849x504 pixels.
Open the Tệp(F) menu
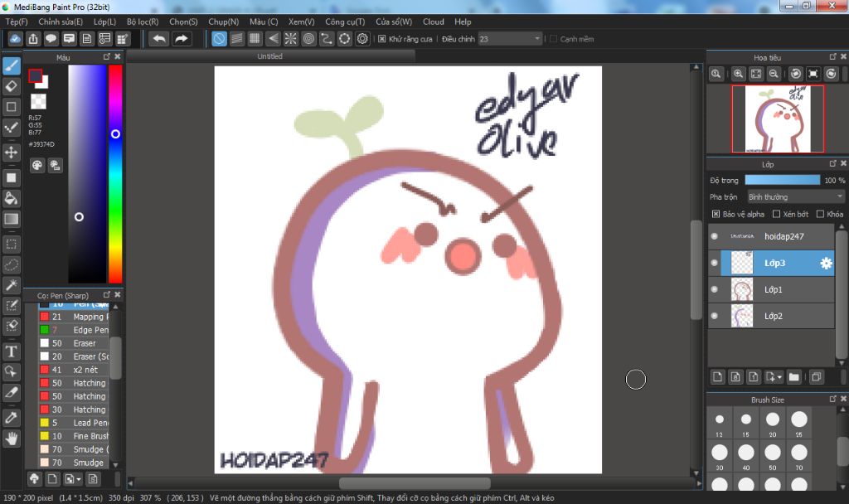[x=17, y=22]
